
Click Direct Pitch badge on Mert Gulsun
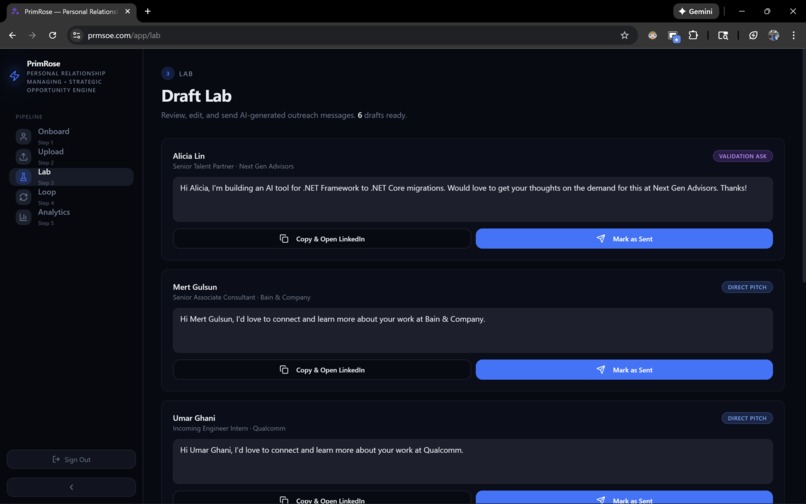[x=747, y=287]
